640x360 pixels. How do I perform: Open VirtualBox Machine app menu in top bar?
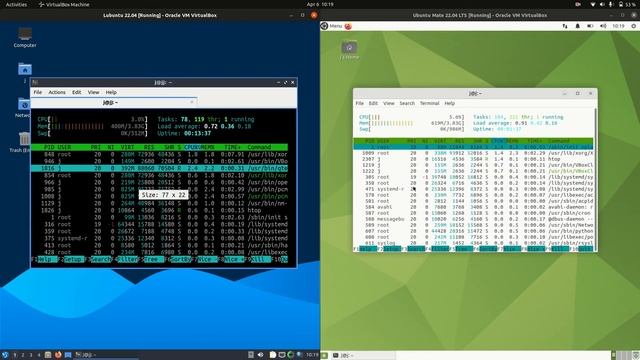pyautogui.click(x=64, y=4)
